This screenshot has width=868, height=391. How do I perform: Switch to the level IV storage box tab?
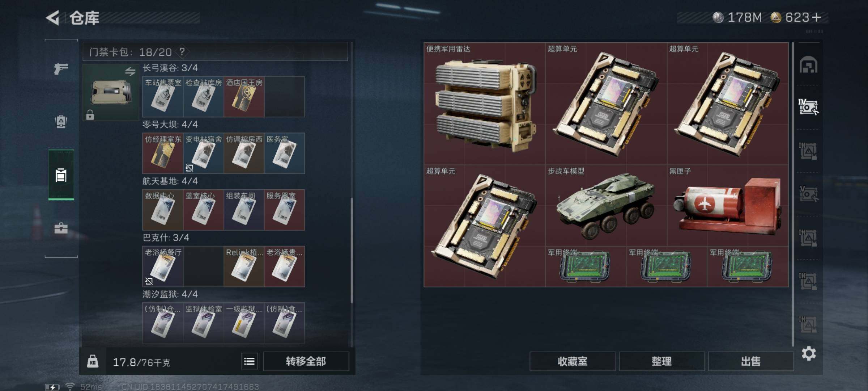(808, 107)
